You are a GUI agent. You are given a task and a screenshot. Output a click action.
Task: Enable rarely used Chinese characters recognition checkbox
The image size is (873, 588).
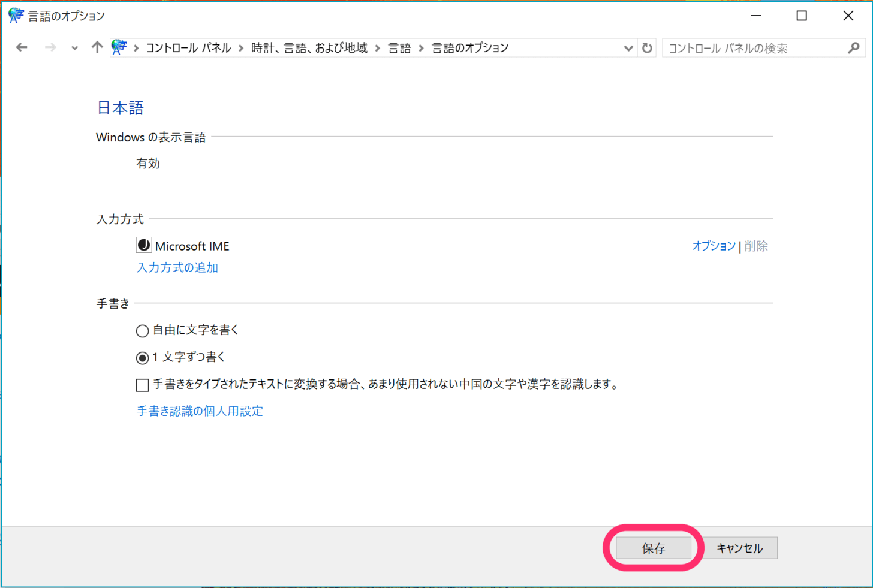142,385
